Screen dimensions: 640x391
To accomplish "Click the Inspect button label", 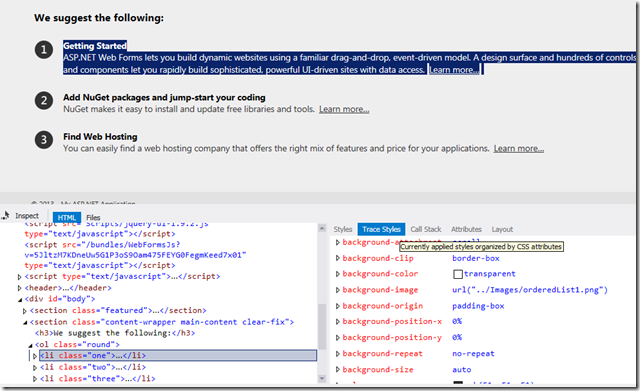I will point(27,216).
